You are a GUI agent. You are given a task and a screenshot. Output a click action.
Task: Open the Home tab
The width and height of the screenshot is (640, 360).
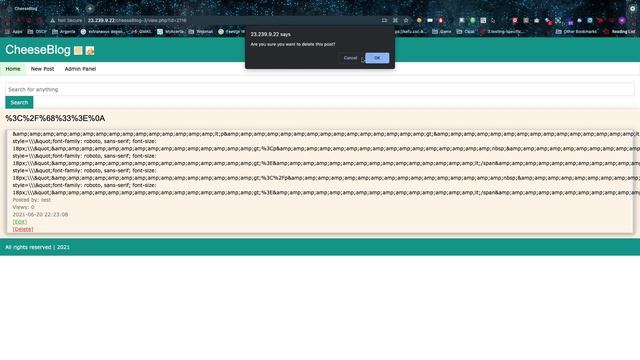pos(13,69)
